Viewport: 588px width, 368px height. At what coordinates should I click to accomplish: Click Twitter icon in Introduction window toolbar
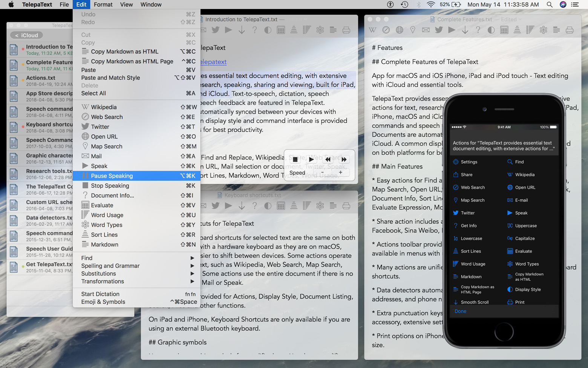(216, 30)
